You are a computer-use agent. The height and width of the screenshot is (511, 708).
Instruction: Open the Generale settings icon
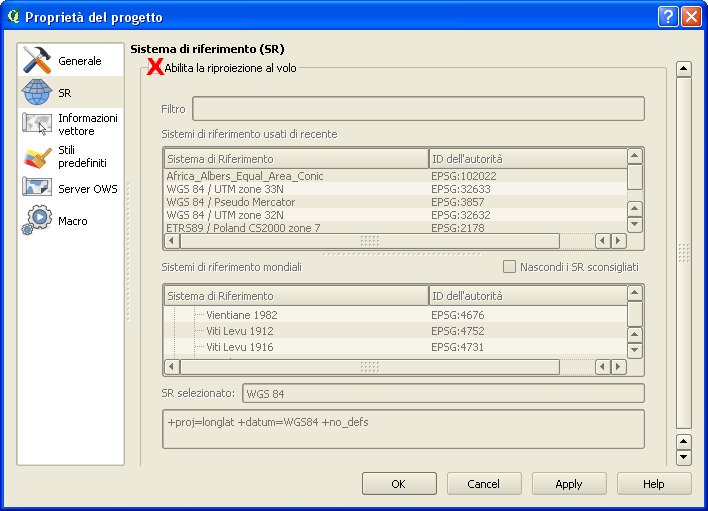[37, 61]
